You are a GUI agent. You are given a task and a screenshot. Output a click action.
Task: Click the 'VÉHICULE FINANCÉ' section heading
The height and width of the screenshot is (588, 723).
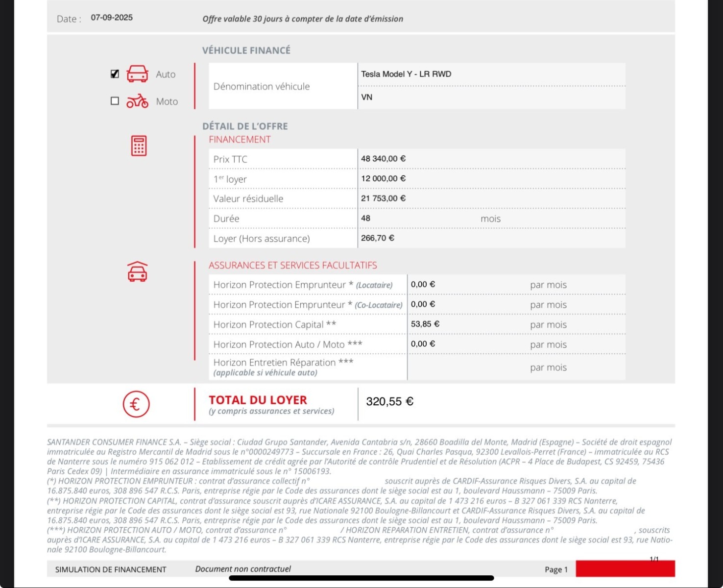246,50
